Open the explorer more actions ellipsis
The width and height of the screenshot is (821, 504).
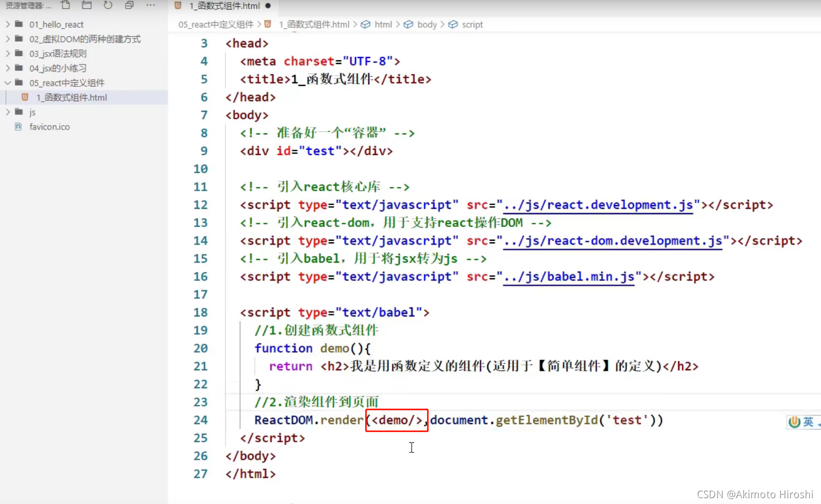[x=151, y=5]
